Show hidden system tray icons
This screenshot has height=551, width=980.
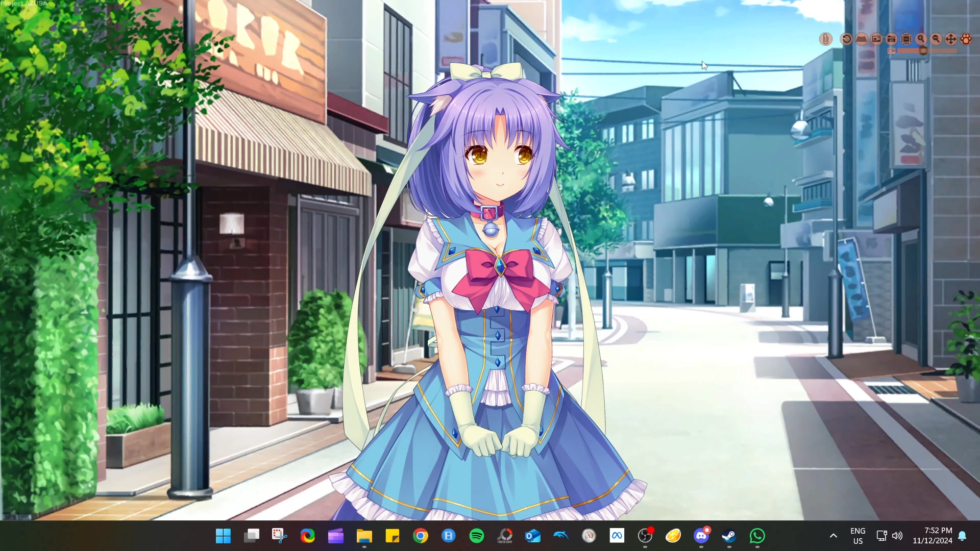click(834, 536)
